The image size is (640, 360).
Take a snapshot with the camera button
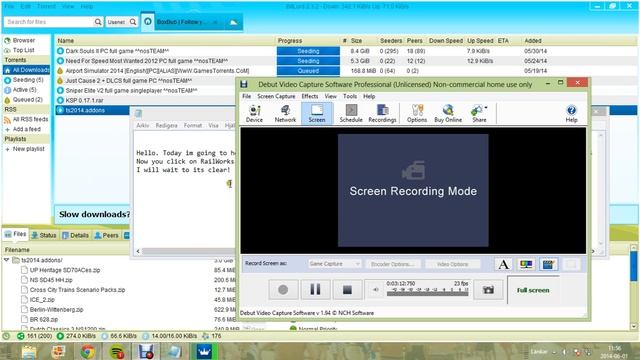point(488,290)
